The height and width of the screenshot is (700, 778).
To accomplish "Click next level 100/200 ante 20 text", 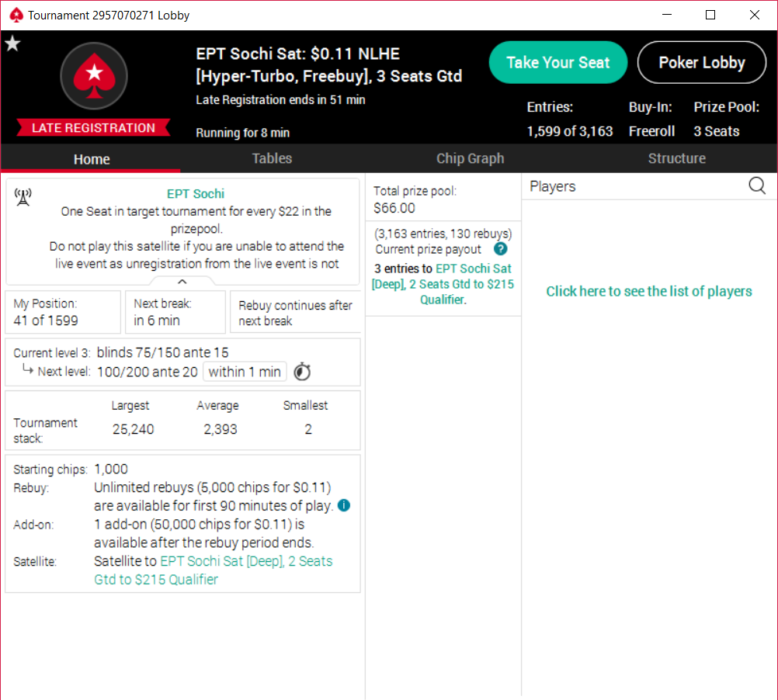I will pos(148,372).
